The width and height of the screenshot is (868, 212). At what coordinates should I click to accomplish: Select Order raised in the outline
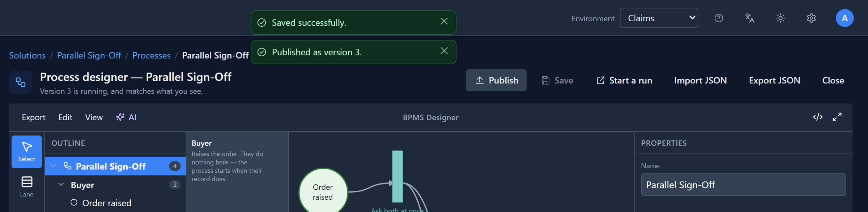[x=115, y=203]
